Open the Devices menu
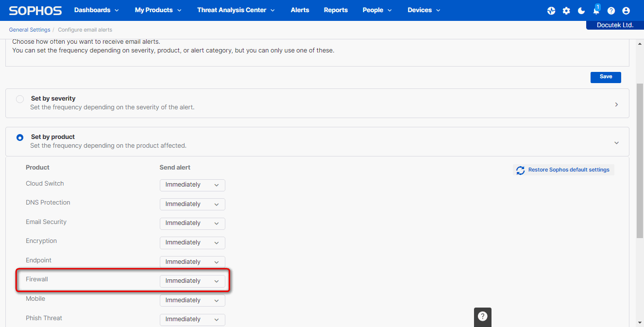The height and width of the screenshot is (327, 644). coord(424,10)
